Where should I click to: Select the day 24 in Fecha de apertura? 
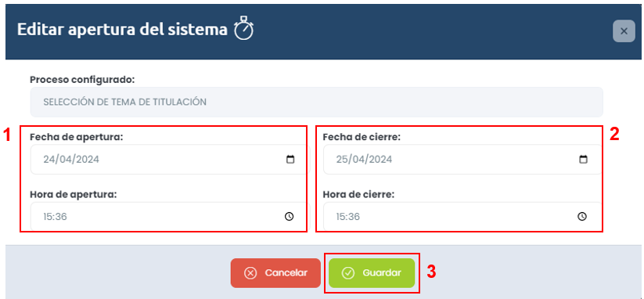(x=49, y=160)
